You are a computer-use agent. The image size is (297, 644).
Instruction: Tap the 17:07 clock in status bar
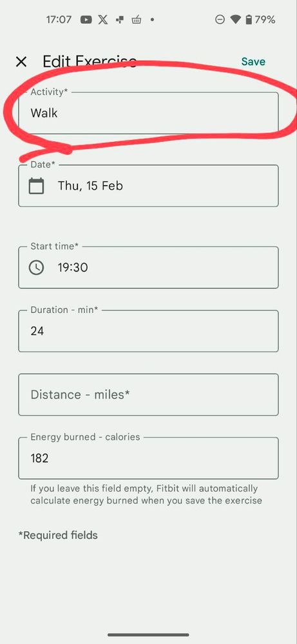coord(59,19)
